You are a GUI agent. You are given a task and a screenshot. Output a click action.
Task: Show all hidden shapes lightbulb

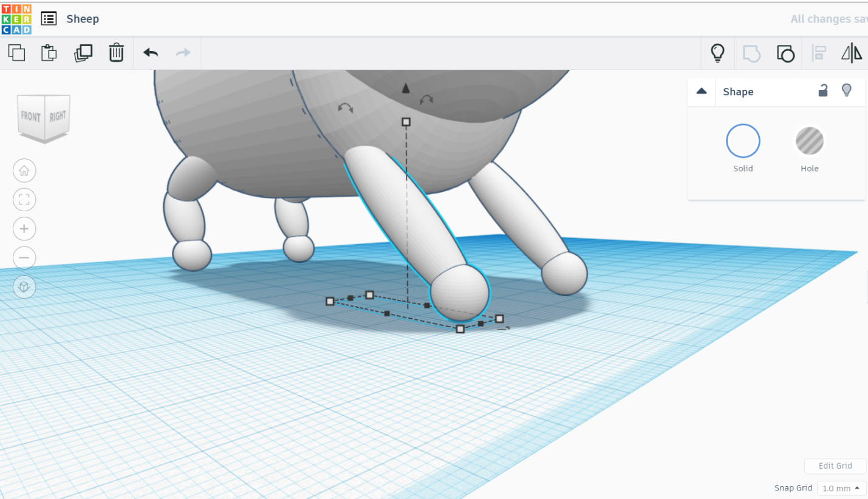[718, 53]
